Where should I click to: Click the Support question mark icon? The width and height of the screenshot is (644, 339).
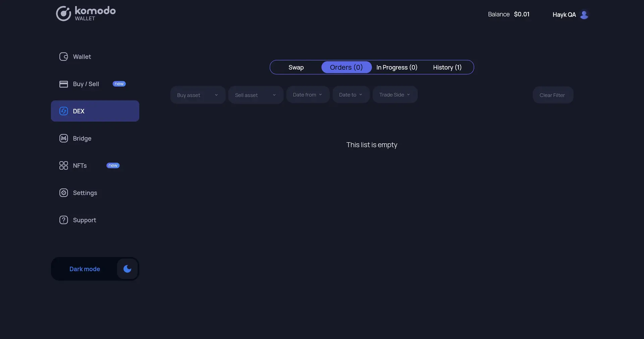coord(63,220)
